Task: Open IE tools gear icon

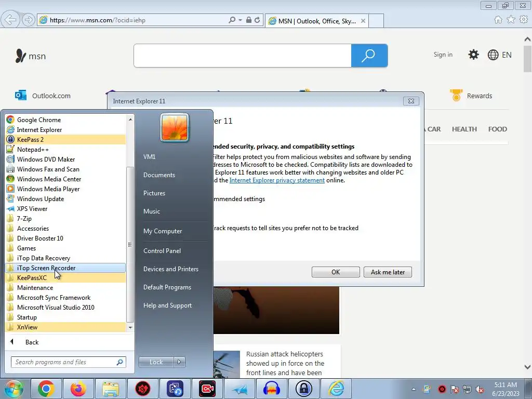Action: (x=524, y=20)
